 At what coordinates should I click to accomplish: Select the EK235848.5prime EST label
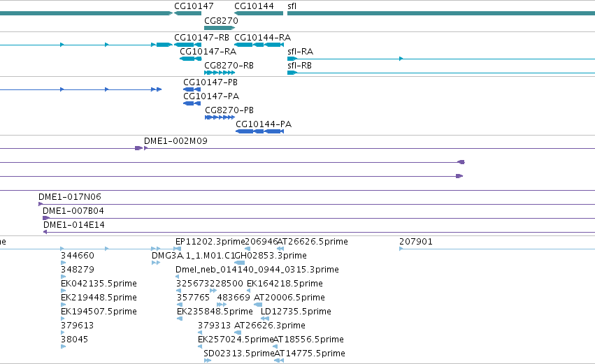(x=215, y=312)
